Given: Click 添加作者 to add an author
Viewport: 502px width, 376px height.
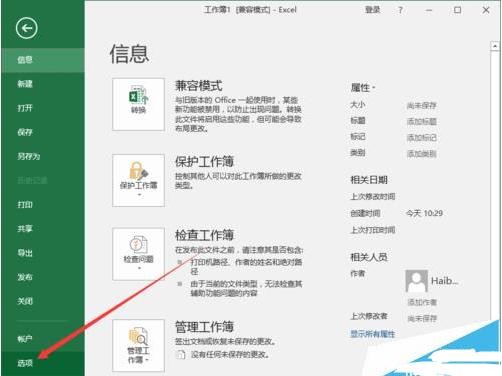Looking at the screenshot, I should (x=422, y=302).
